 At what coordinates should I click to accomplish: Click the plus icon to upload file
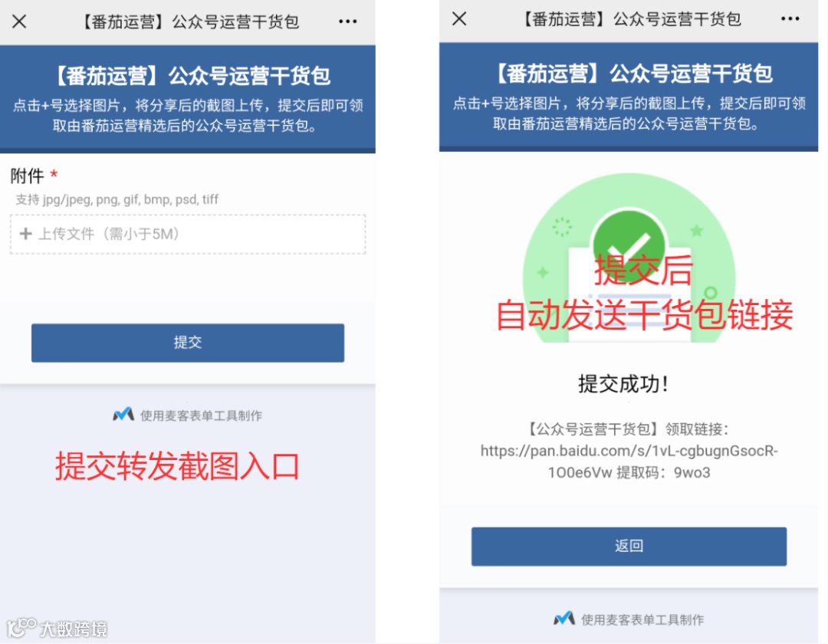pos(25,234)
